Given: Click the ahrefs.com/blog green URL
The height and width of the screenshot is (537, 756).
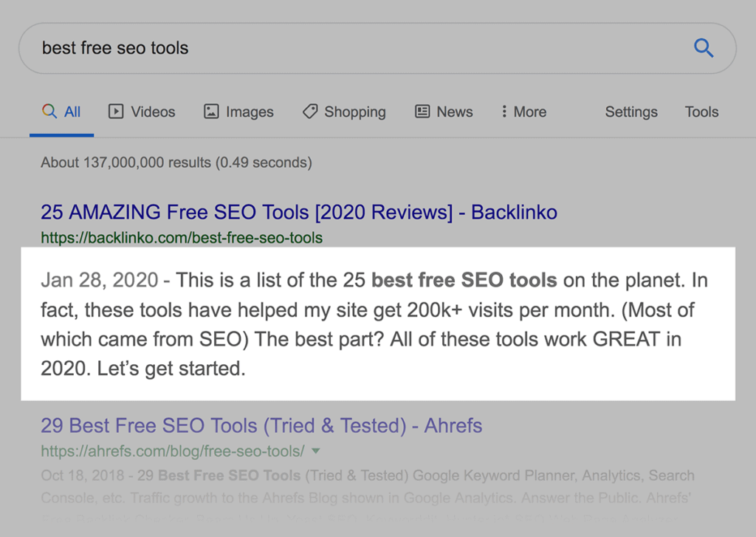Looking at the screenshot, I should 172,451.
